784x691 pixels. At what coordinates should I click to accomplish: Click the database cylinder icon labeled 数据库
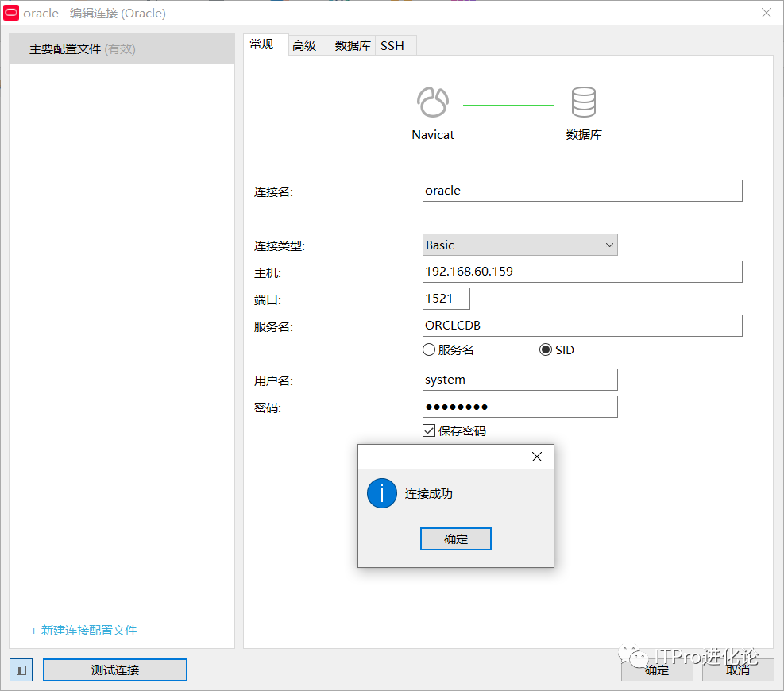pyautogui.click(x=584, y=100)
